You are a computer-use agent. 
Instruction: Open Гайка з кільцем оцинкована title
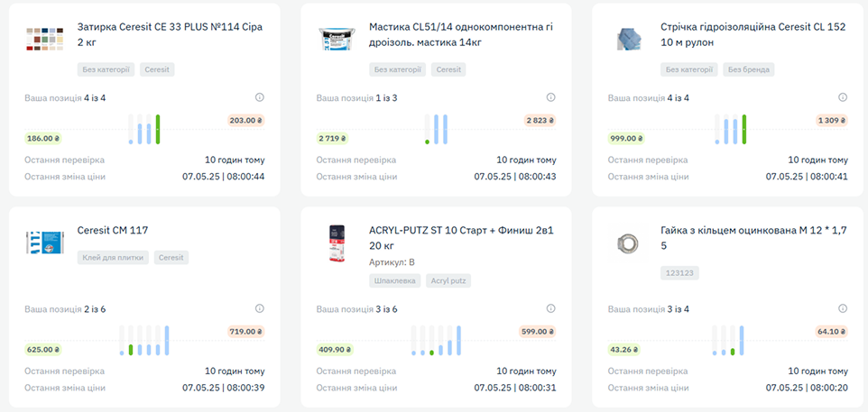pyautogui.click(x=753, y=238)
